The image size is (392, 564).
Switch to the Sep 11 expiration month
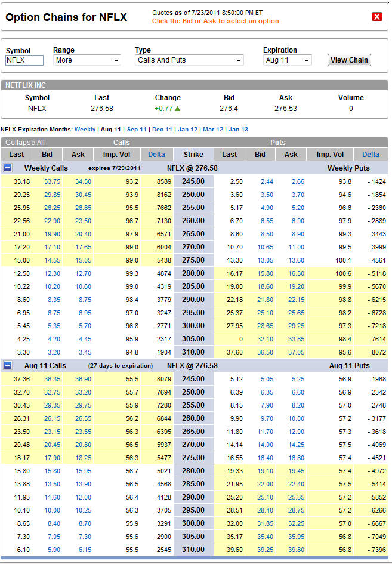coord(137,129)
